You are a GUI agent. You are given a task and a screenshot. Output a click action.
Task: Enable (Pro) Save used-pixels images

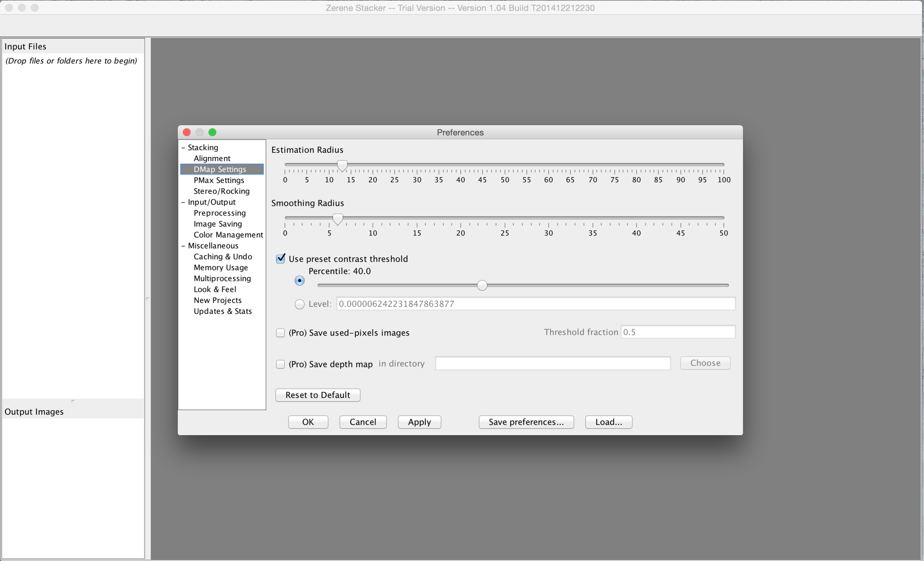280,333
